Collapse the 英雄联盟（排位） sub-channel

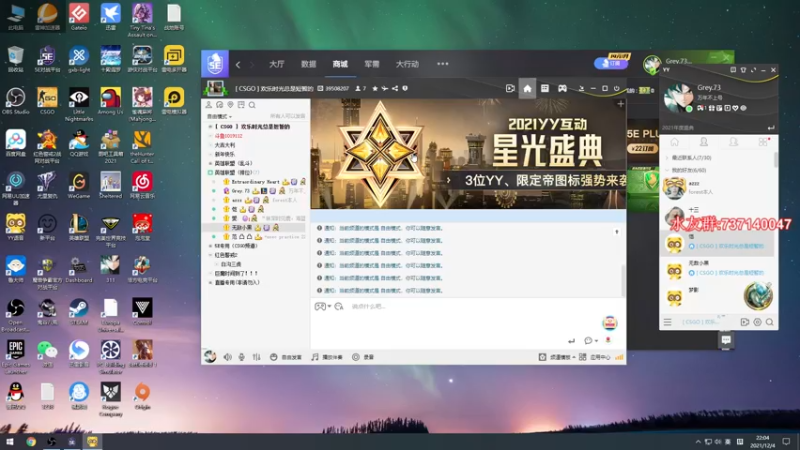[x=210, y=172]
